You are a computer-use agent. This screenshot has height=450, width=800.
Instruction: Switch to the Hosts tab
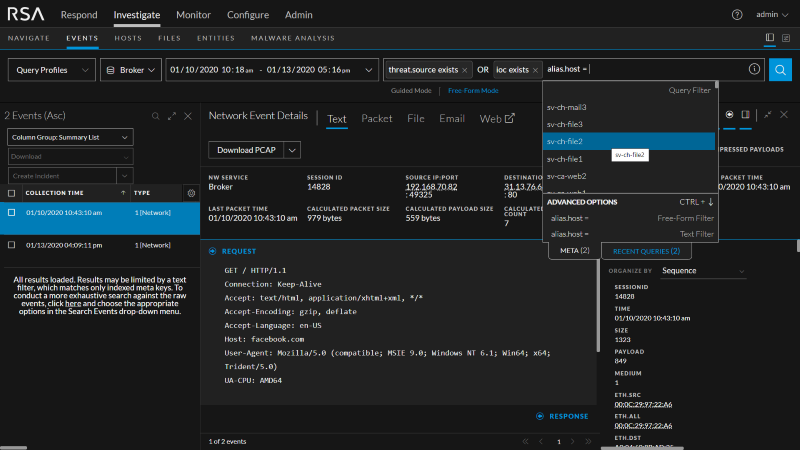point(128,38)
